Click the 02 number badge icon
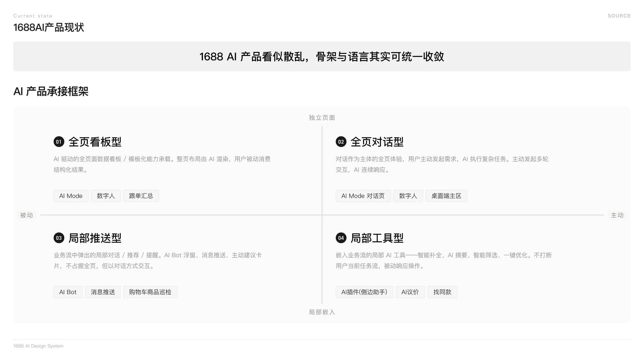 341,142
